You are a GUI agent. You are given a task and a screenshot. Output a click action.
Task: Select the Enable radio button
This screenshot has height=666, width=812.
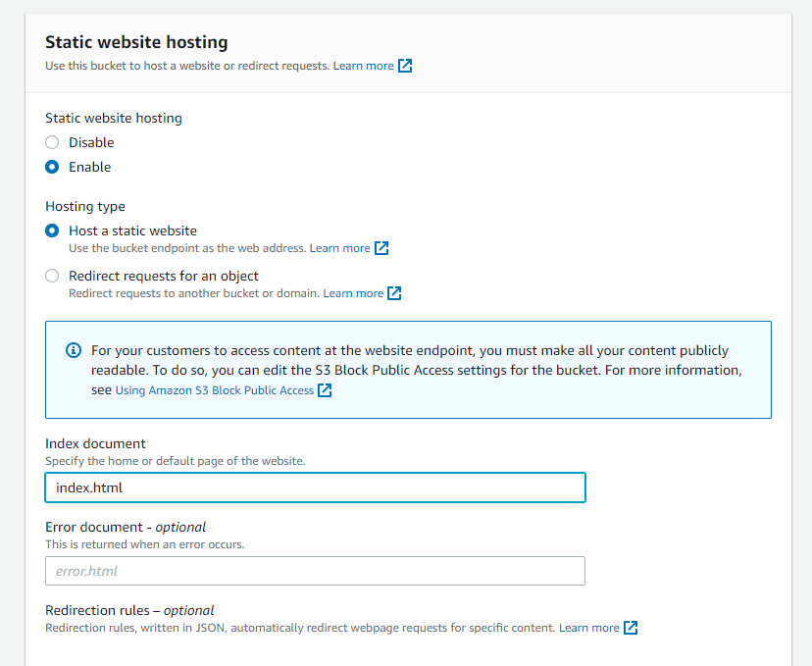[x=52, y=167]
